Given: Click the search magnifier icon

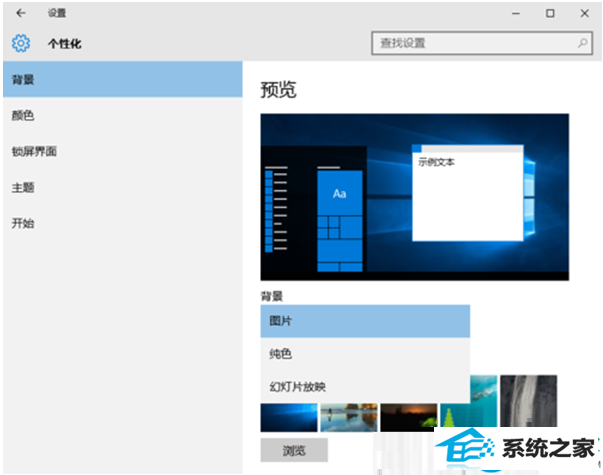Looking at the screenshot, I should pyautogui.click(x=583, y=43).
